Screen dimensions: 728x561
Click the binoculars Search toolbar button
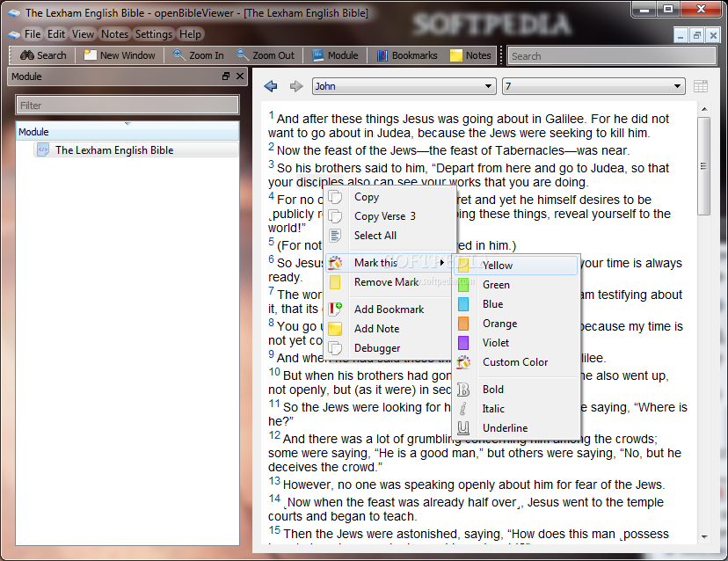point(43,55)
